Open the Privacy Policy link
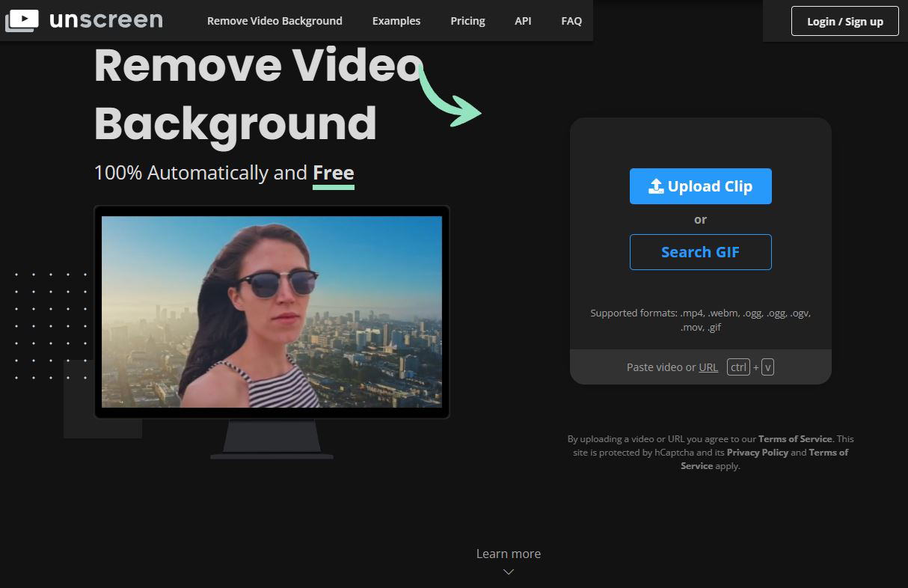This screenshot has width=908, height=588. tap(757, 453)
